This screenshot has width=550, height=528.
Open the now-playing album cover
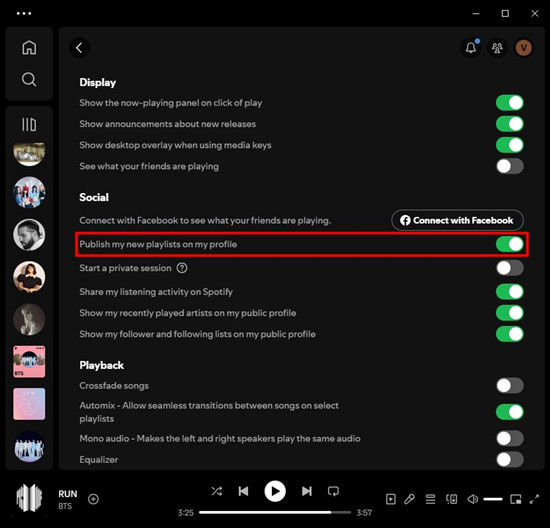click(x=29, y=497)
